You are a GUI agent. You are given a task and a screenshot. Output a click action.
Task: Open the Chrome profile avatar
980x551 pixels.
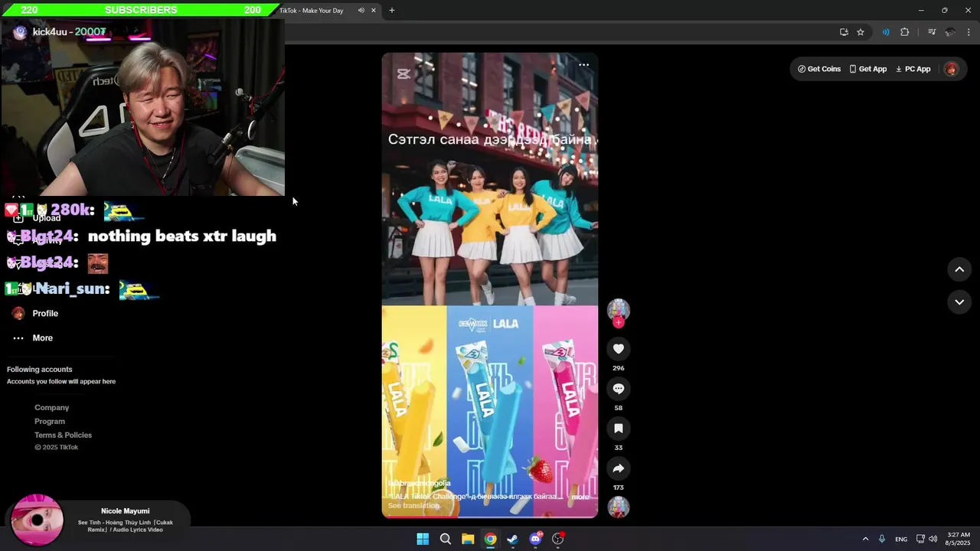tap(950, 32)
